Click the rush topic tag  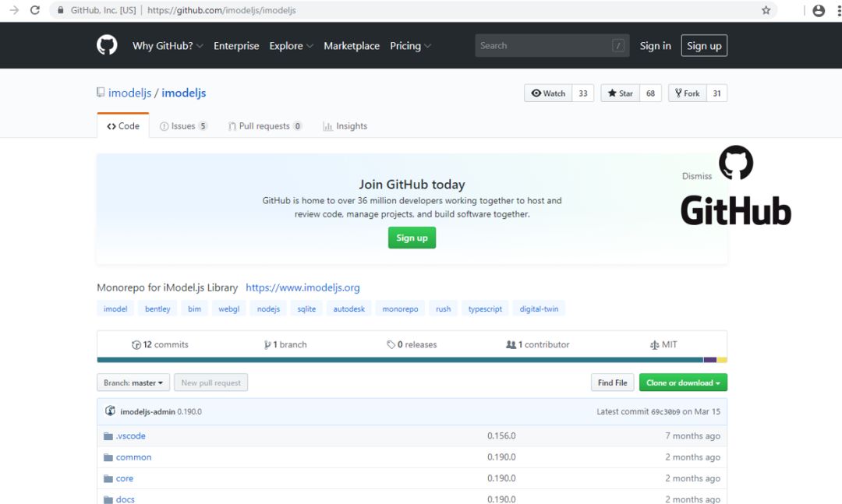[443, 308]
